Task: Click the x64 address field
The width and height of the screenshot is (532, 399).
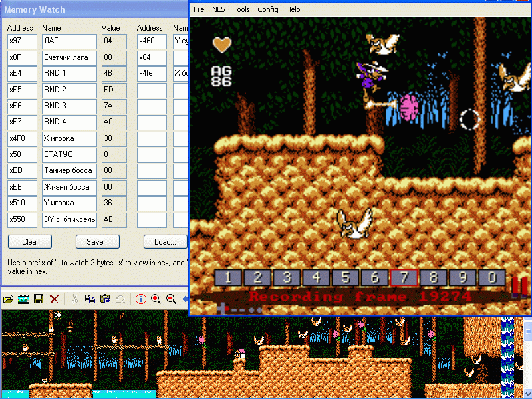Action: (x=152, y=57)
